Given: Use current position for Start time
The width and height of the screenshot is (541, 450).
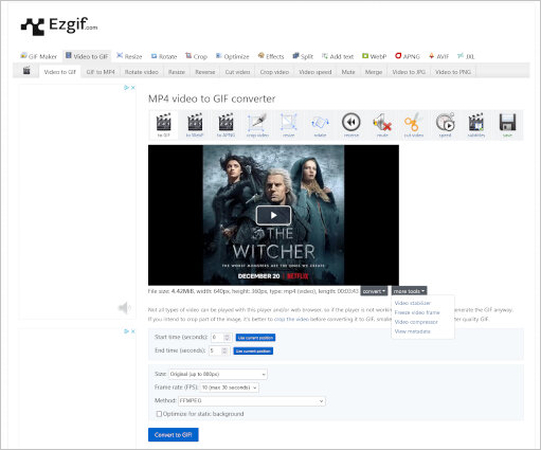Looking at the screenshot, I should 256,338.
